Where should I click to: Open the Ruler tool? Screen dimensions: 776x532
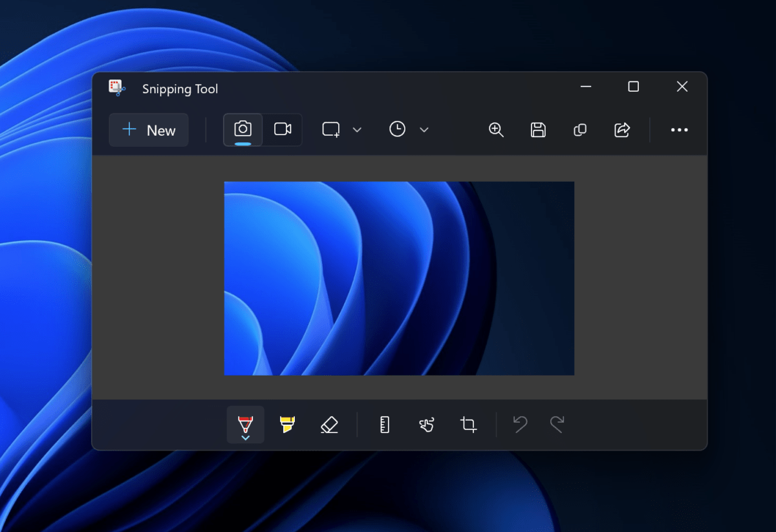384,424
